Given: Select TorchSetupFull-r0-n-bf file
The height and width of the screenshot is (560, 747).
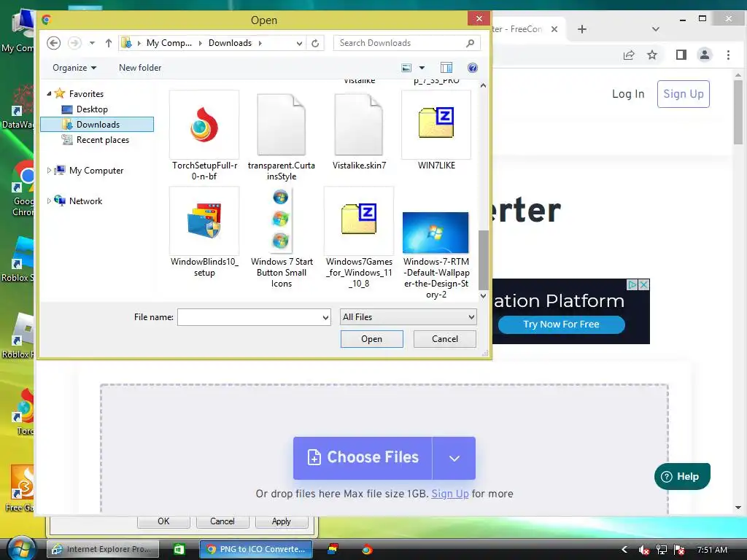Looking at the screenshot, I should click(204, 136).
